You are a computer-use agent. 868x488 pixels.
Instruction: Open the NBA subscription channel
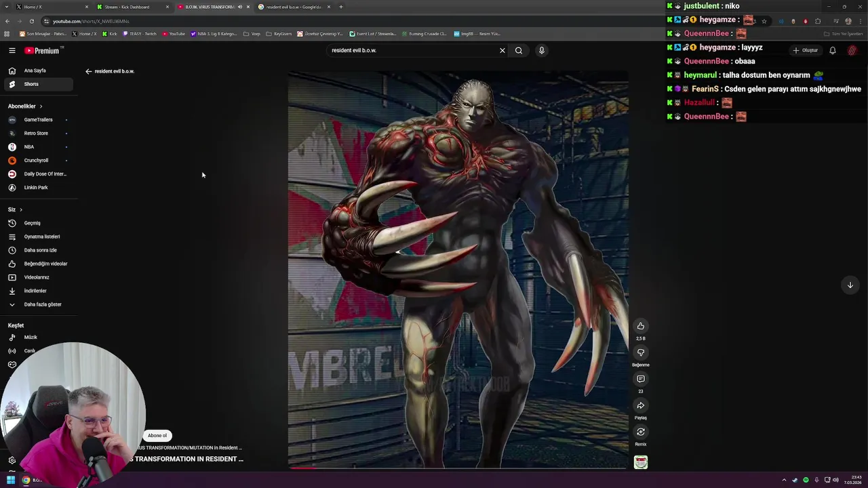(37, 146)
